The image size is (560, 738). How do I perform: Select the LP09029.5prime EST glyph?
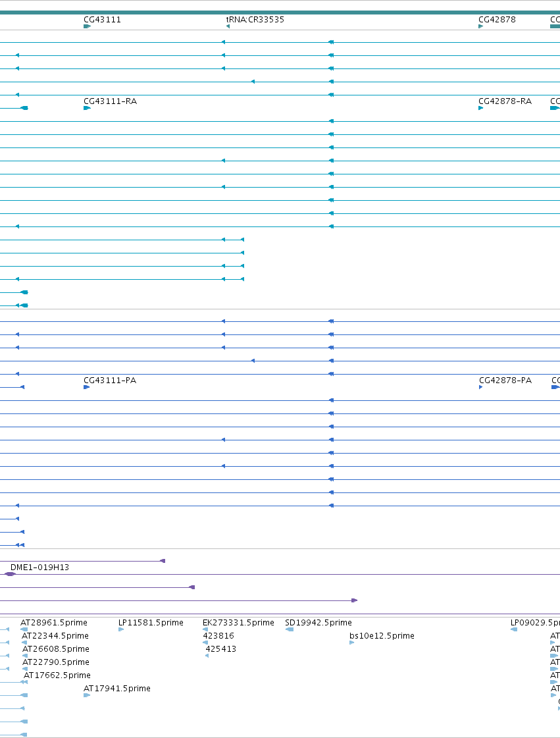(x=514, y=629)
